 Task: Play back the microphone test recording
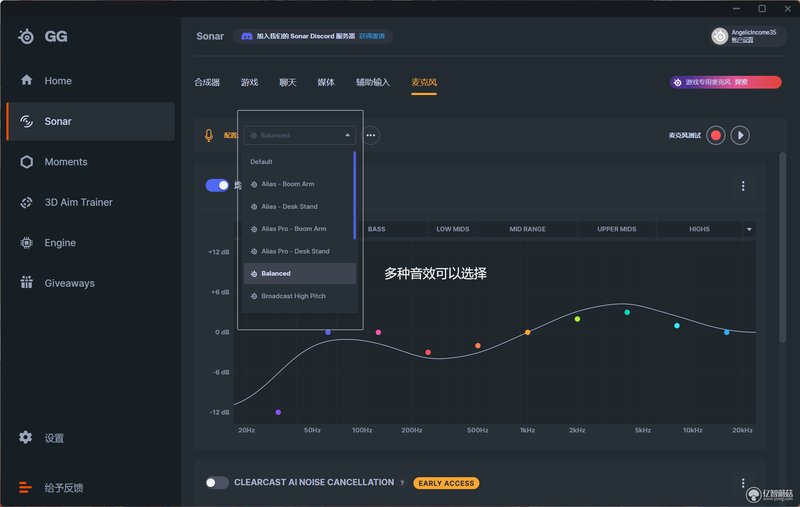click(x=740, y=135)
